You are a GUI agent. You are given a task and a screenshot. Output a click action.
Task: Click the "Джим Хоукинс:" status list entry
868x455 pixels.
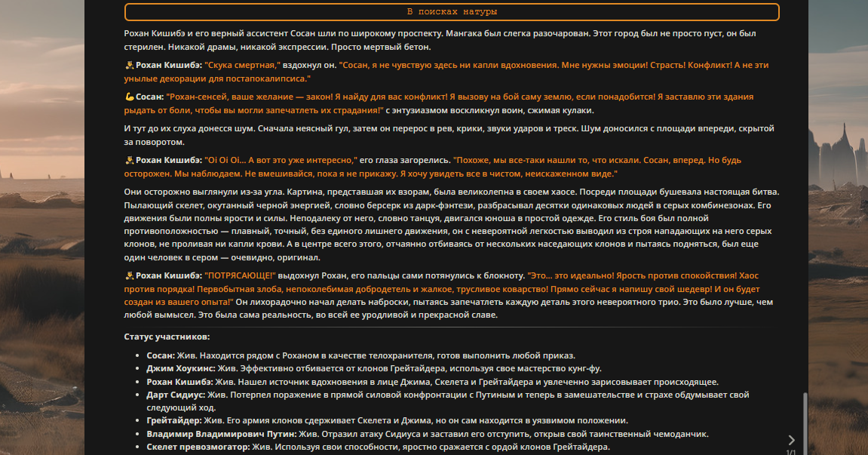(373, 368)
